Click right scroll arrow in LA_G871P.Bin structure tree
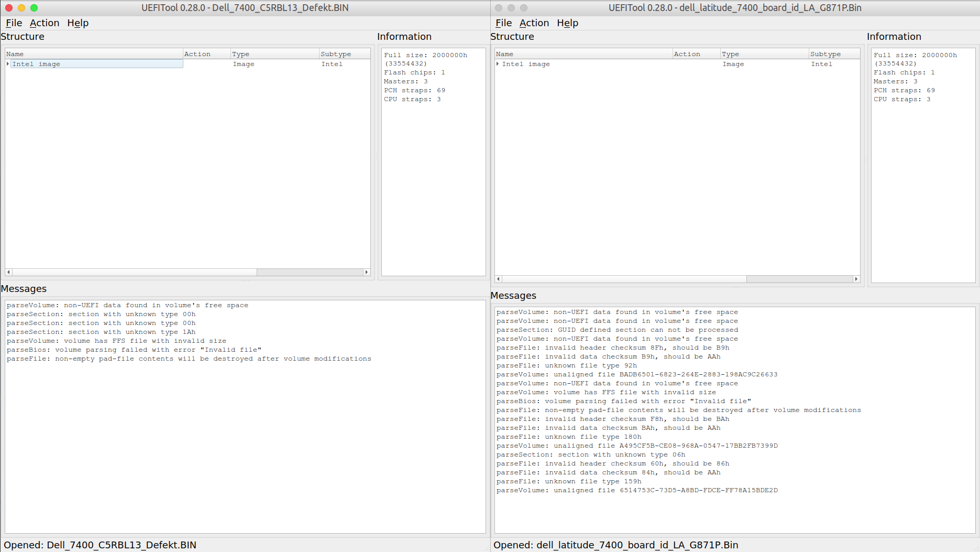The height and width of the screenshot is (552, 980). coord(856,279)
